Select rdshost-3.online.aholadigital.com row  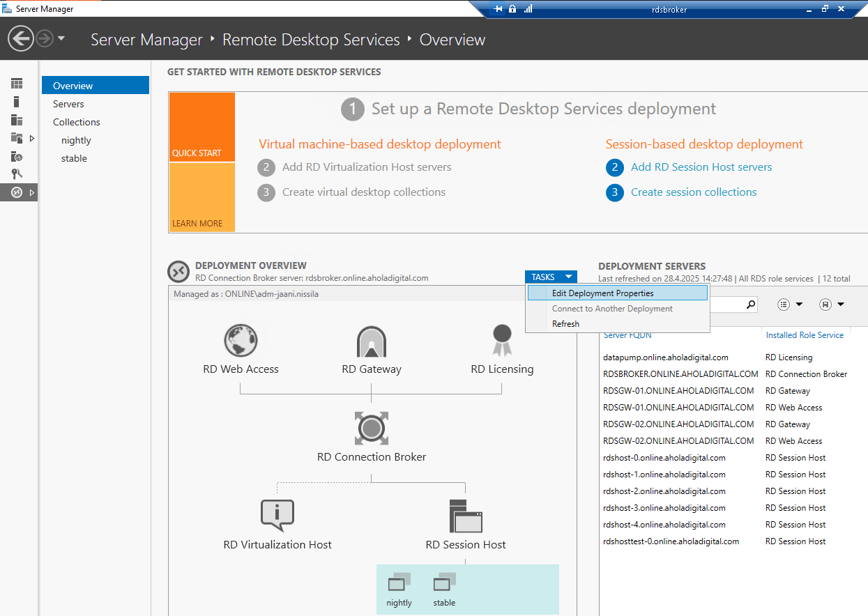[x=733, y=508]
